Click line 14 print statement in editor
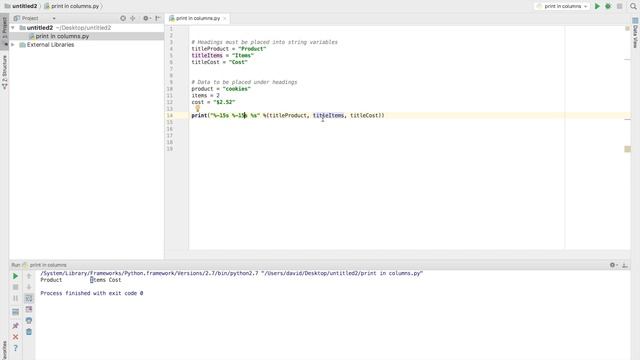The height and width of the screenshot is (360, 640). tap(288, 116)
